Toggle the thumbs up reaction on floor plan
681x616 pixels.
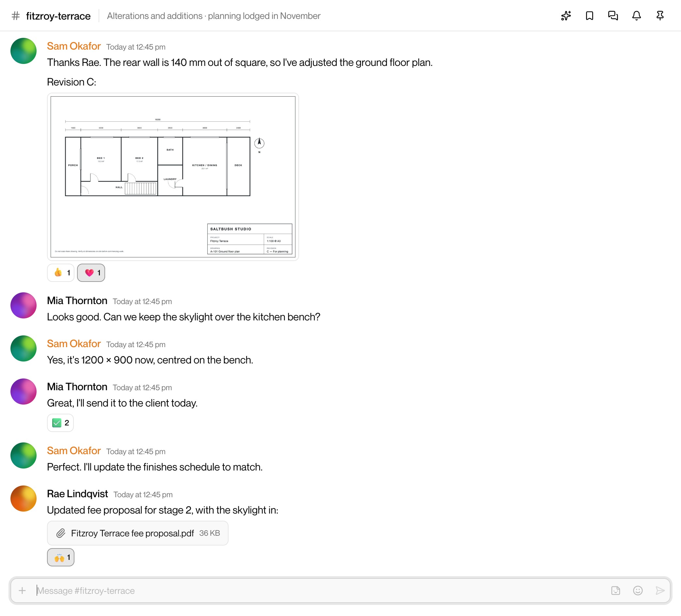pyautogui.click(x=60, y=273)
